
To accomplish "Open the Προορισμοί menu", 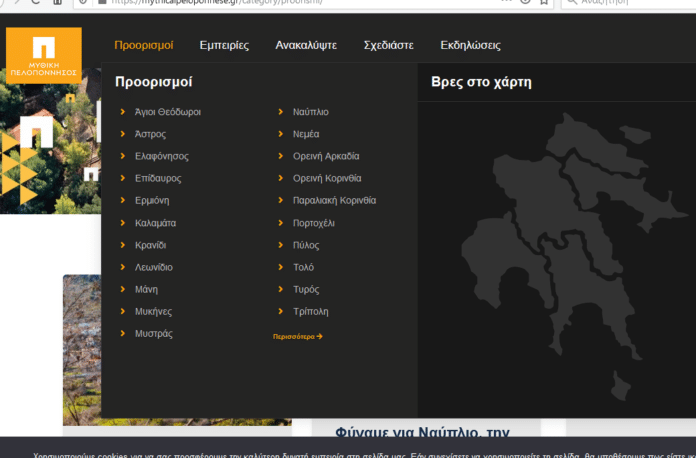I will [144, 45].
